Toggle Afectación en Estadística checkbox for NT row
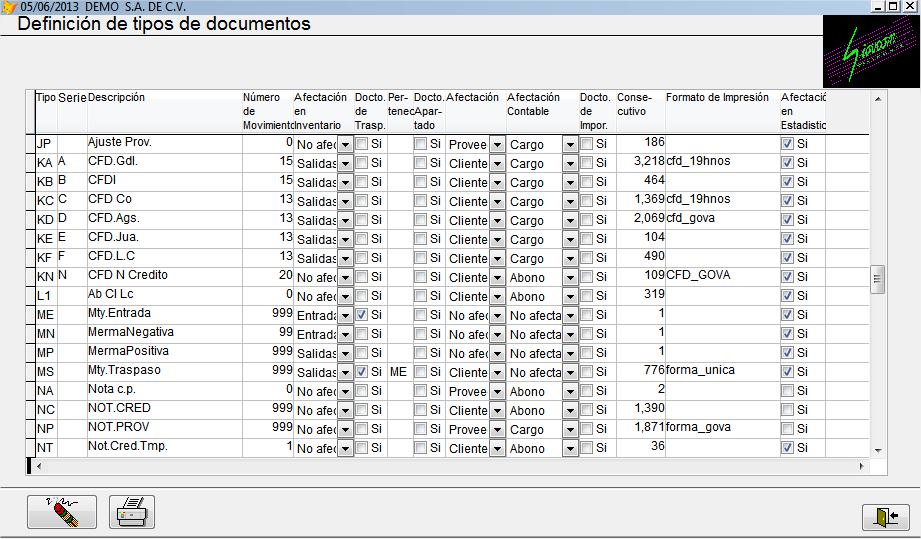This screenshot has height=539, width=921. [788, 447]
